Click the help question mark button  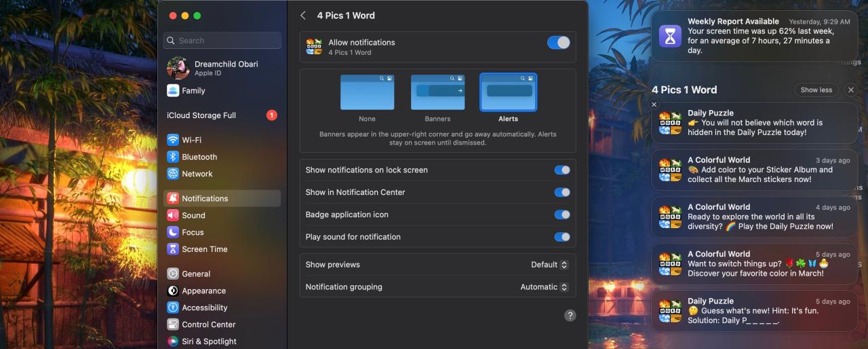570,315
